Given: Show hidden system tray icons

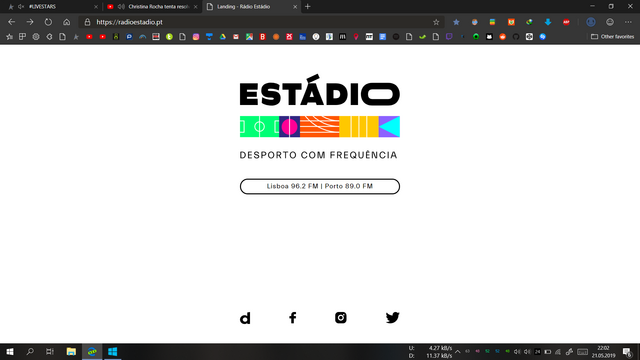Looking at the screenshot, I should pyautogui.click(x=458, y=351).
